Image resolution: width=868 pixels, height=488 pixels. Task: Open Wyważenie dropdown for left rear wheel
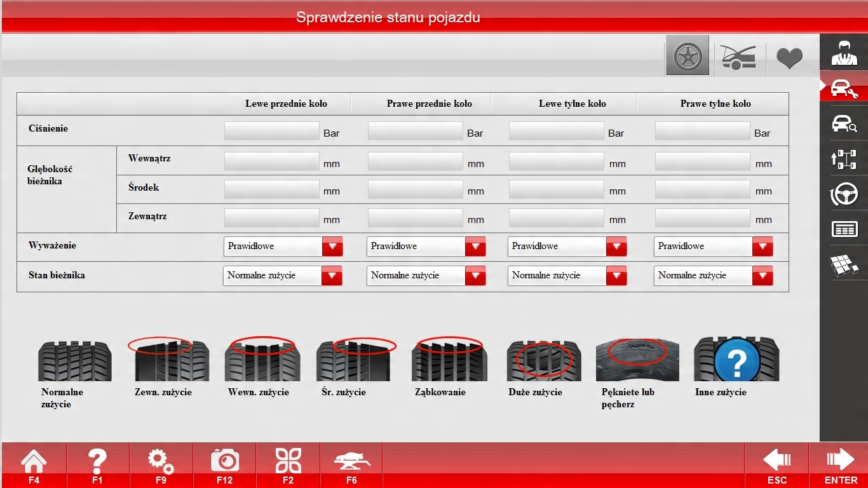pyautogui.click(x=616, y=247)
